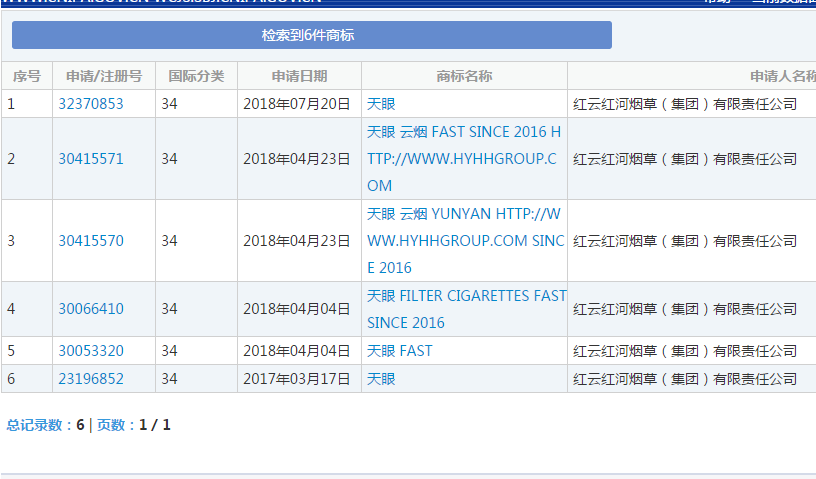Click class 34 cell in row 2
Screen dimensions: 816x479
click(x=196, y=159)
